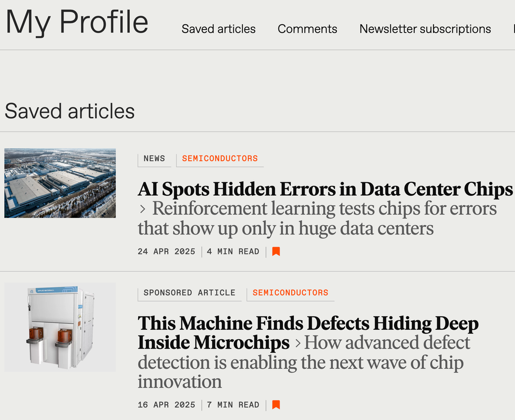This screenshot has height=420, width=515.
Task: Switch to the Comments tab
Action: (307, 29)
